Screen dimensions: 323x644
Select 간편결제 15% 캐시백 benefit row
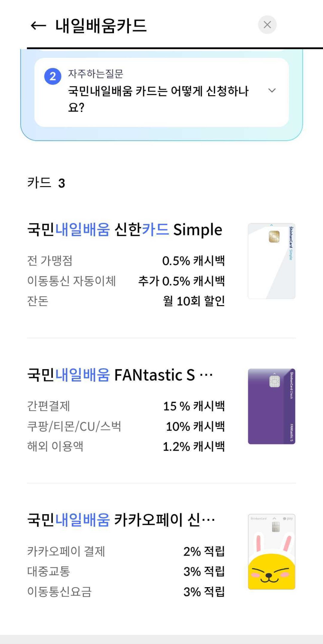pyautogui.click(x=126, y=406)
